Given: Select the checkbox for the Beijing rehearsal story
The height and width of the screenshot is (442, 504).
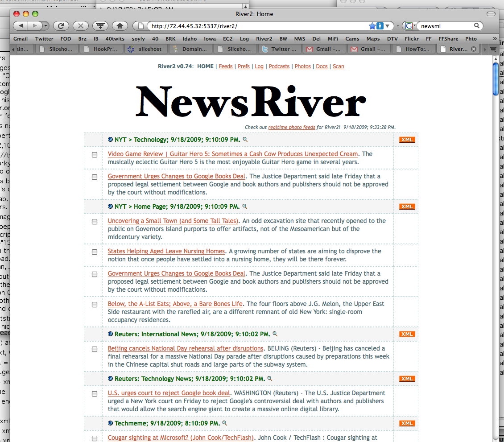Looking at the screenshot, I should click(x=95, y=349).
